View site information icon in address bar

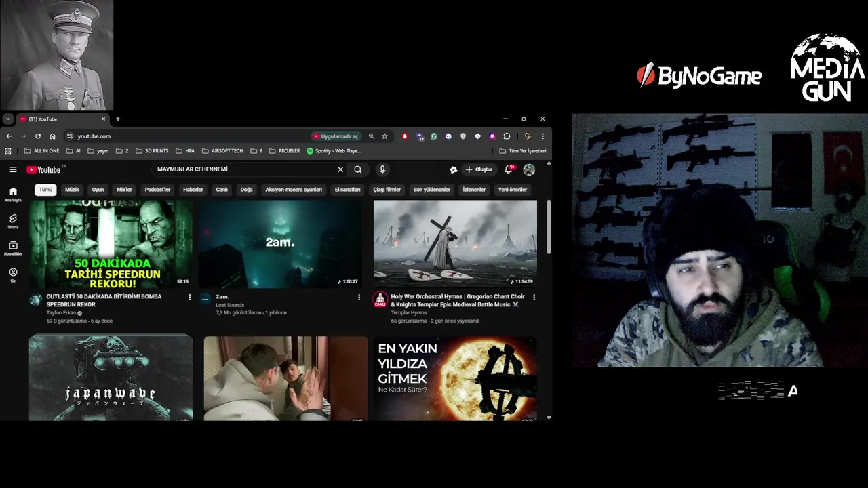tap(70, 136)
